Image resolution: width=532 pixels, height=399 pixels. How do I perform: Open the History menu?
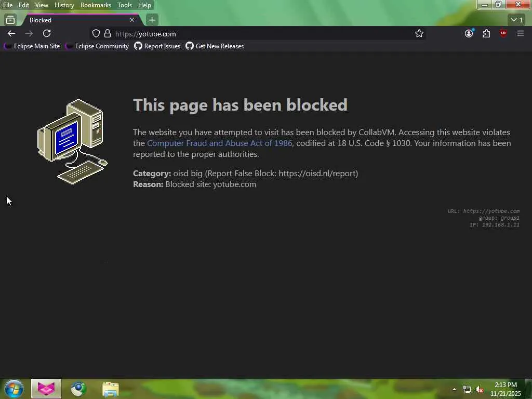point(64,5)
